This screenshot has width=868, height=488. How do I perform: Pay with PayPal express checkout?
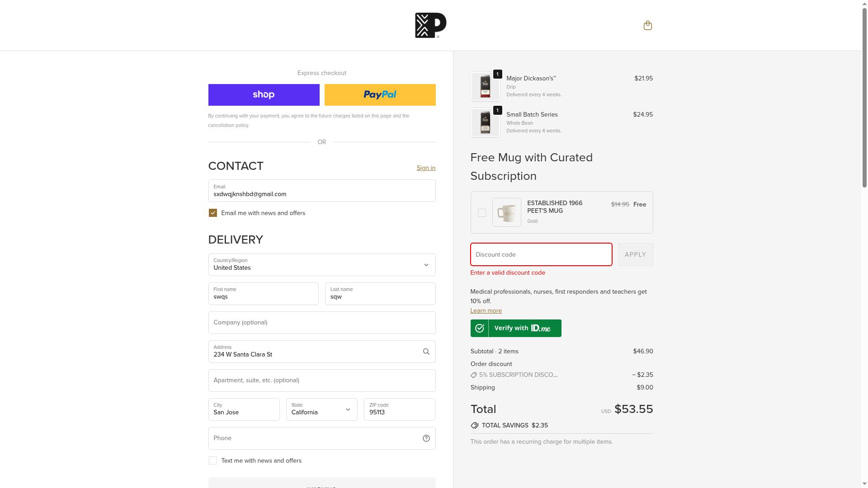380,95
